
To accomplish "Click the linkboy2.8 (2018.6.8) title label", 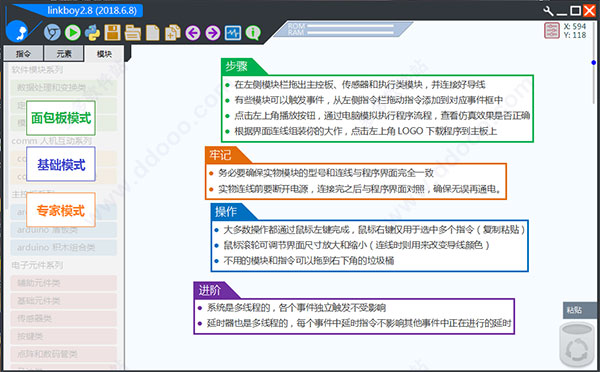I will pos(92,10).
